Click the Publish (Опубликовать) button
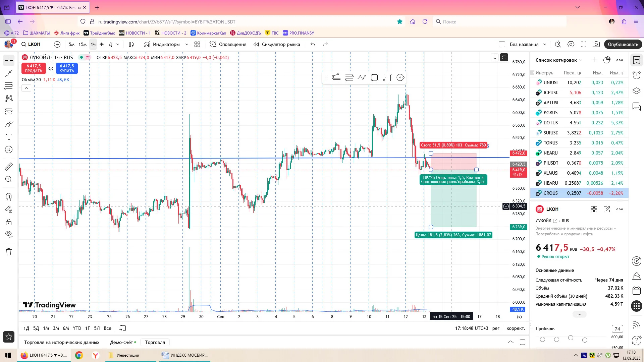The width and height of the screenshot is (644, 362). pos(623,44)
